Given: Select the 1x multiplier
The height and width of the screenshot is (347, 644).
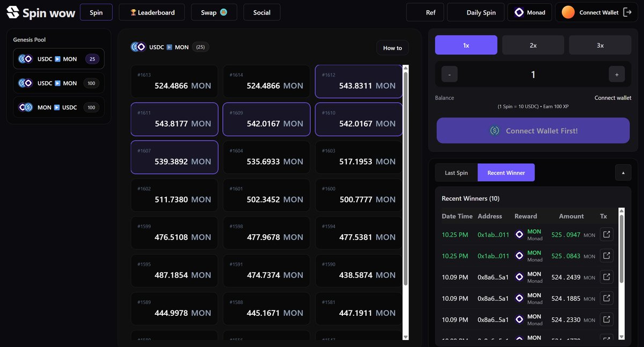Looking at the screenshot, I should point(466,45).
